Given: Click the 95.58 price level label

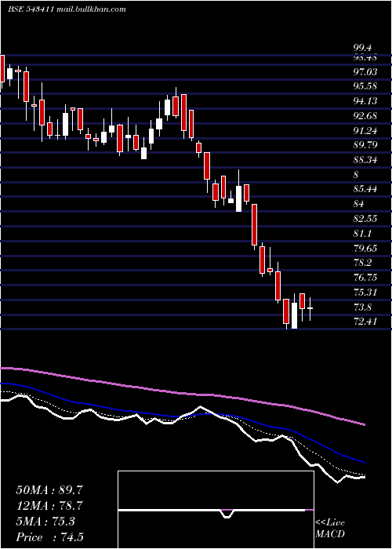Looking at the screenshot, I should 366,86.
